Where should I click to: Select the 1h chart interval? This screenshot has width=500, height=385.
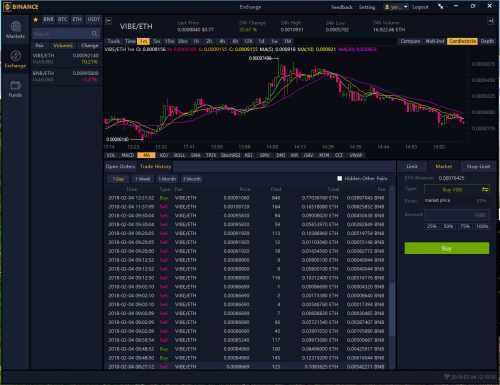[x=196, y=41]
